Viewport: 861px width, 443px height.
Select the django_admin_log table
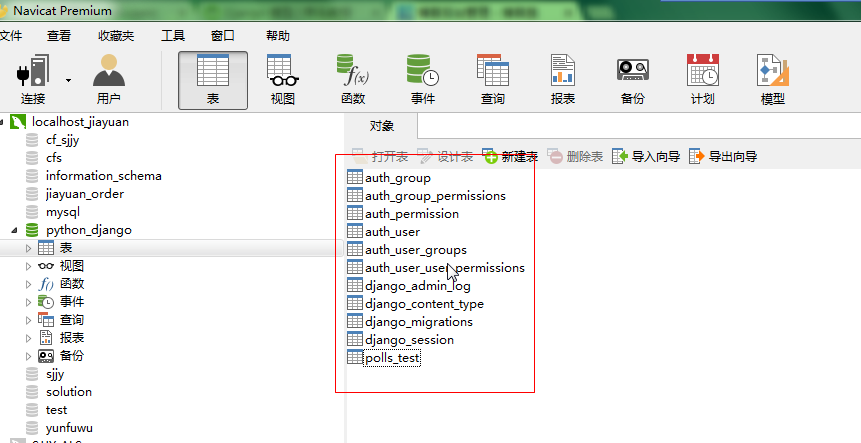pos(418,286)
